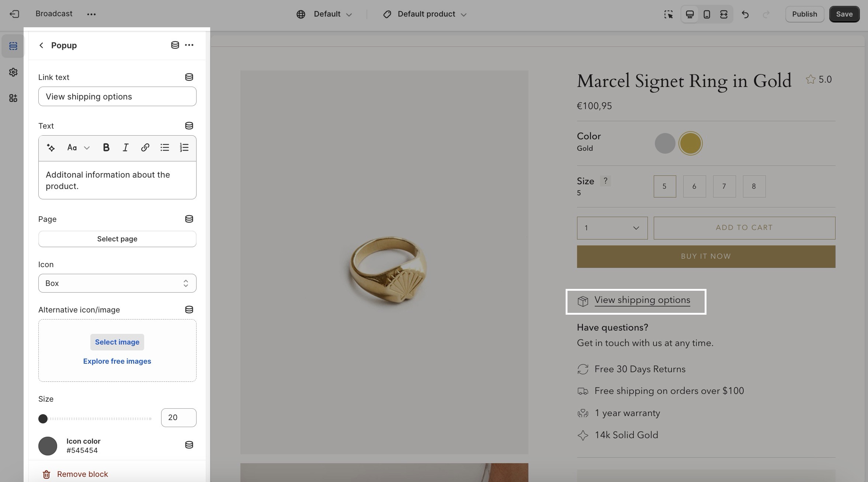Choose size 7 option
Viewport: 868px width, 482px height.
tap(724, 186)
